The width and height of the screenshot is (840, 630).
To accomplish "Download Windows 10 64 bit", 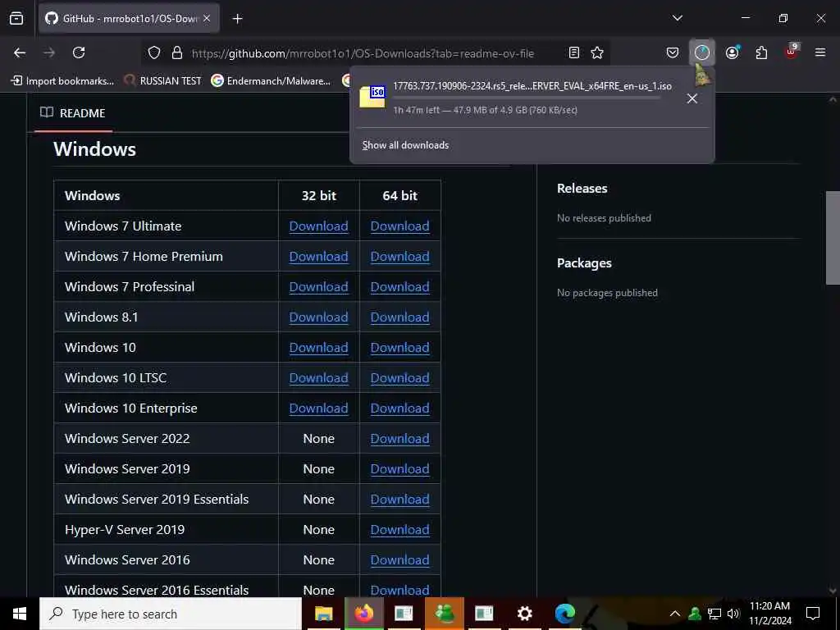I will 399,348.
